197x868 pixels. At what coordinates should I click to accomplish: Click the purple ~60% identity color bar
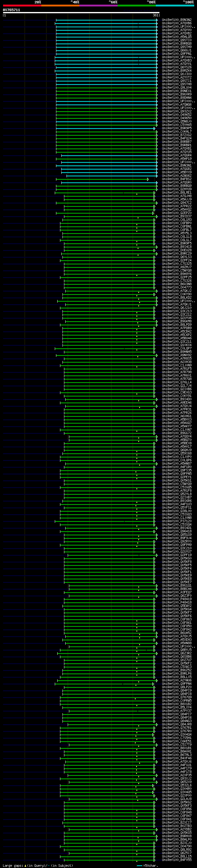point(99,6)
